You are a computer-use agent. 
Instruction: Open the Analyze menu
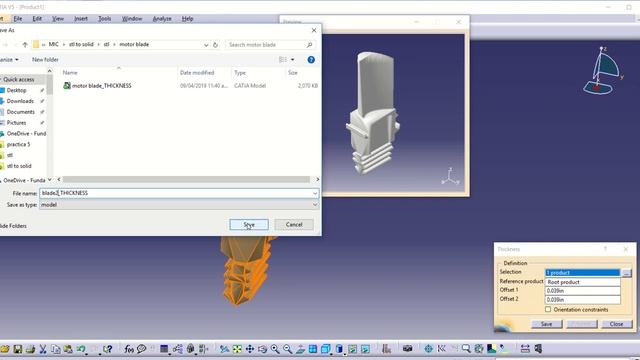click(162, 19)
